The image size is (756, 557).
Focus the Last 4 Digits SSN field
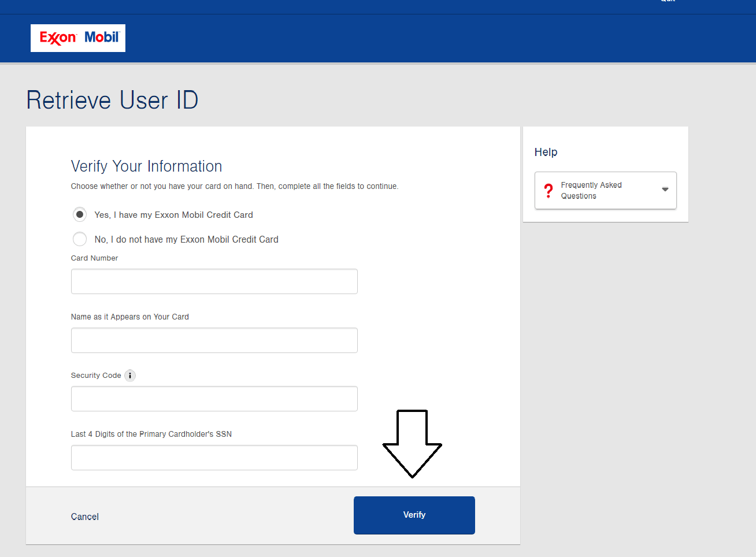[214, 458]
